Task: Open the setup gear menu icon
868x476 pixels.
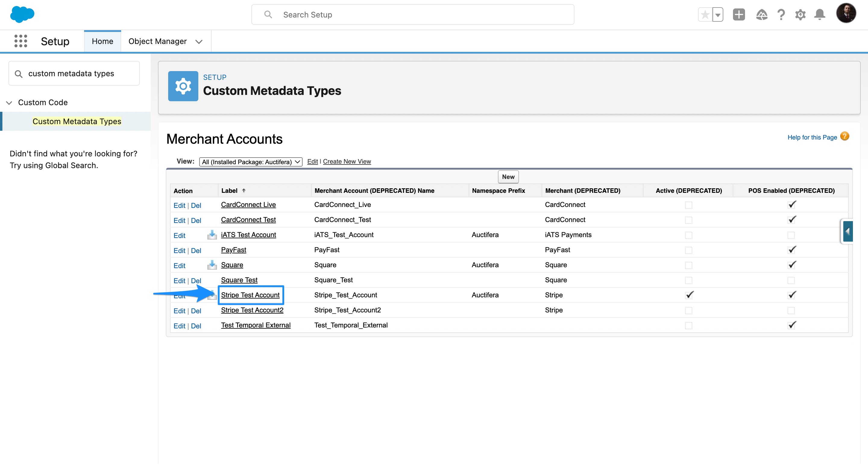Action: [800, 15]
